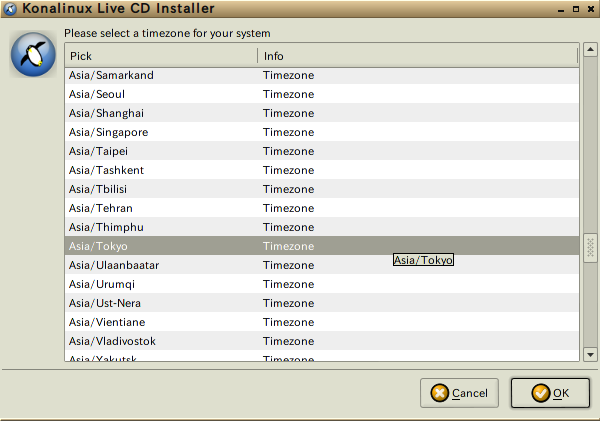Viewport: 600px width, 421px height.
Task: Maximize the installer window
Action: click(576, 9)
